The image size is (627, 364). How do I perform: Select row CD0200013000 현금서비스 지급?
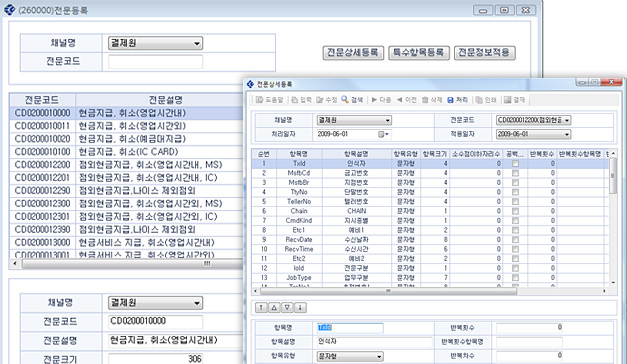tap(126, 243)
